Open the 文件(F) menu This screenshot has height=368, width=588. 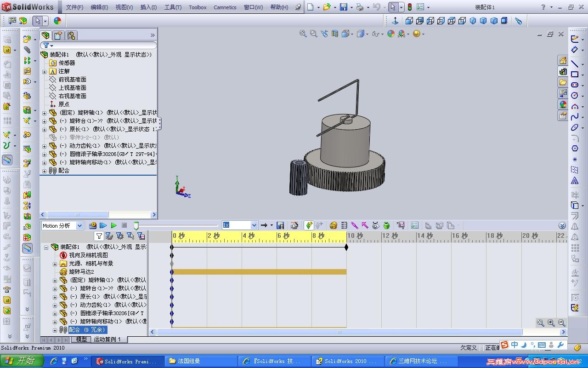[x=74, y=7]
